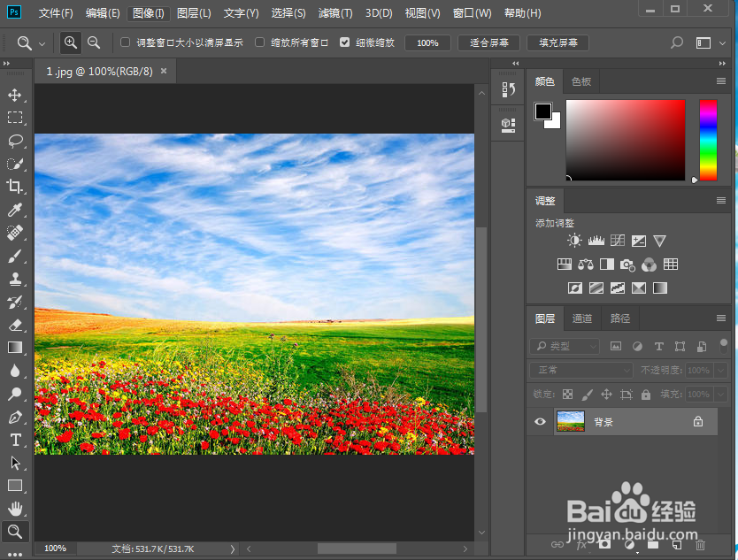Select the Rectangular Marquee tool
Screen dimensions: 738x560
(x=14, y=118)
